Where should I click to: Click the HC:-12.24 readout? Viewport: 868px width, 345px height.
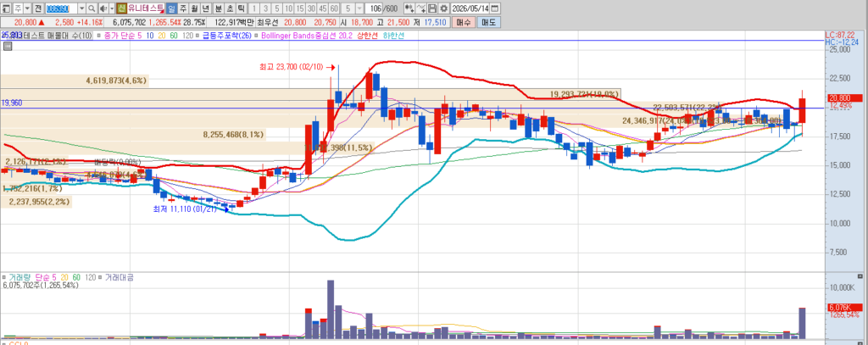(x=842, y=42)
